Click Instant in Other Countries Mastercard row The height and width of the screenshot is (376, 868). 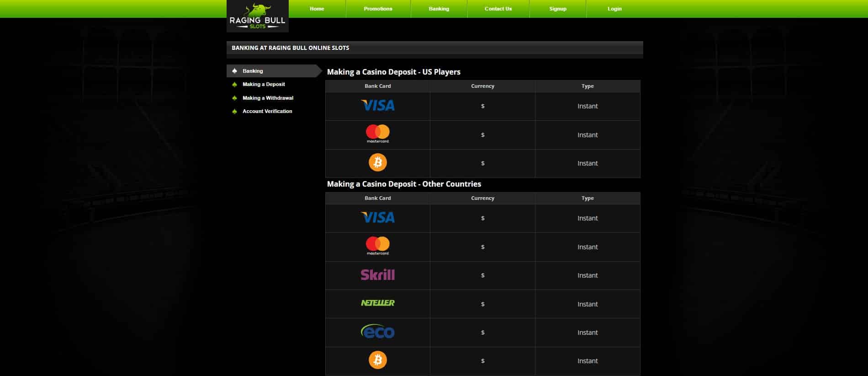pos(587,247)
